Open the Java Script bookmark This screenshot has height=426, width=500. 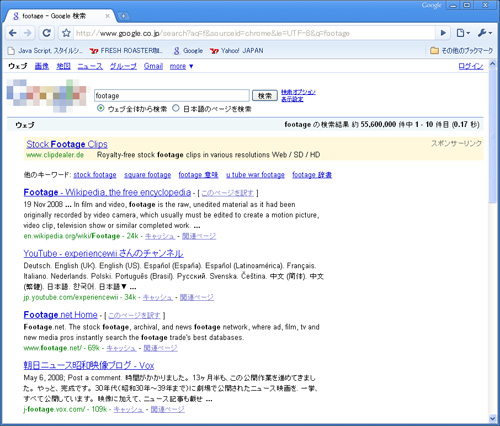click(x=45, y=51)
